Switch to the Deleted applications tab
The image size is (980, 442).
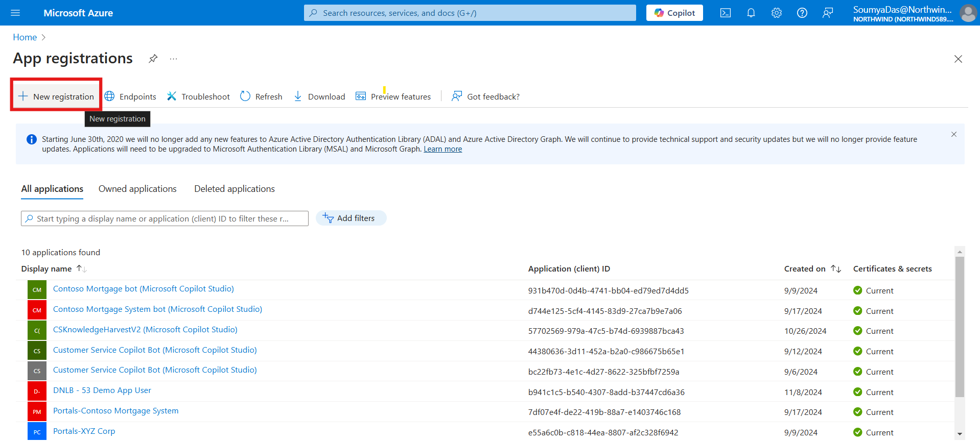[x=234, y=189]
